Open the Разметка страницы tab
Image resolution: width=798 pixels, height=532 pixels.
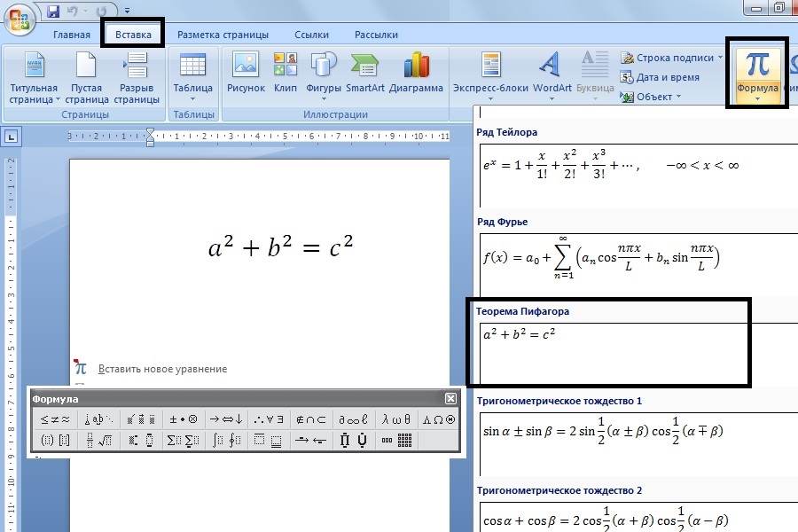point(223,35)
